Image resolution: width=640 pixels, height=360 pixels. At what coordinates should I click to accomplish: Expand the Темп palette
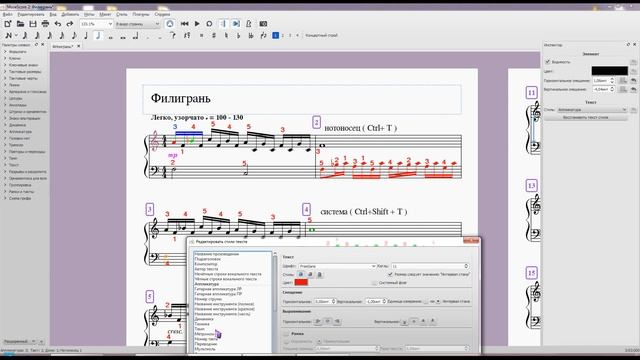pos(13,158)
